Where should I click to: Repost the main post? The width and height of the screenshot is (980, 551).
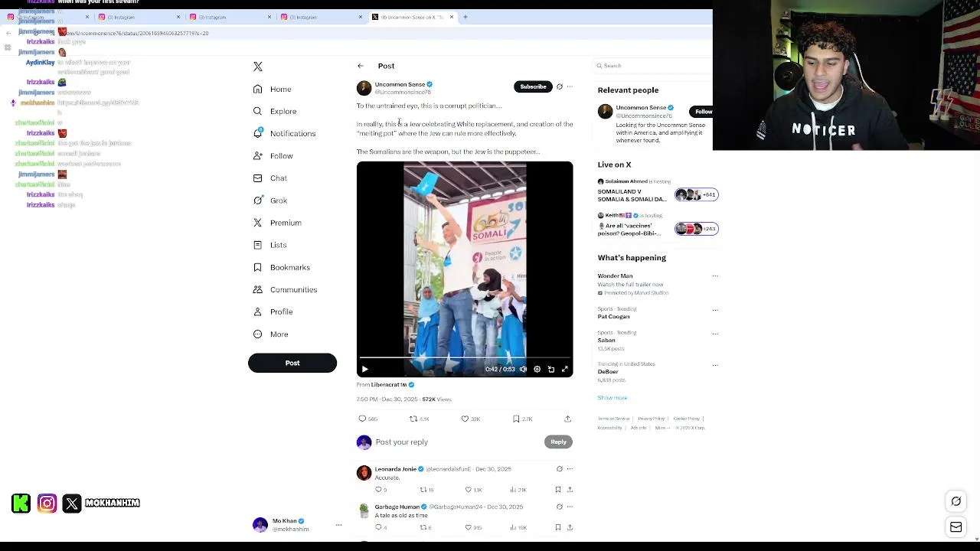click(413, 419)
